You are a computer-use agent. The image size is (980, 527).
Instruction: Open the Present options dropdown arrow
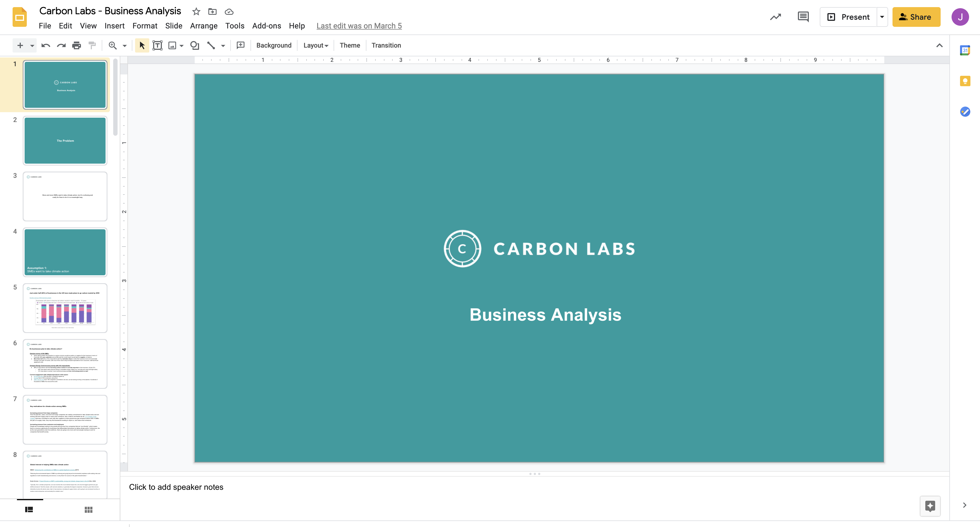tap(882, 17)
